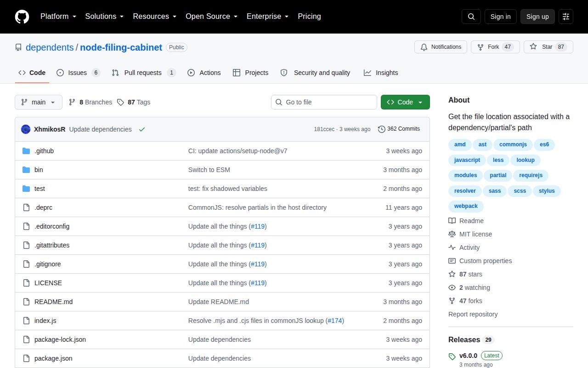Switch to the Issues tab
The image size is (588, 368).
point(78,73)
